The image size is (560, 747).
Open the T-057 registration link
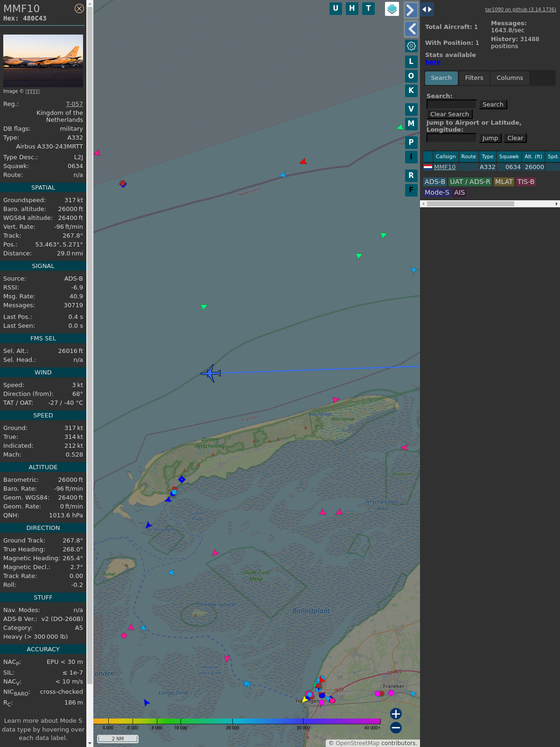coord(75,104)
